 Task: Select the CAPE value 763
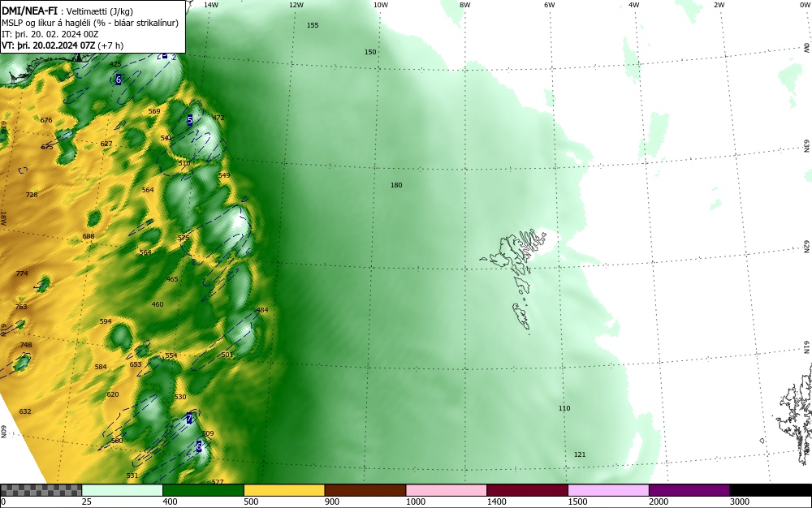[21, 307]
